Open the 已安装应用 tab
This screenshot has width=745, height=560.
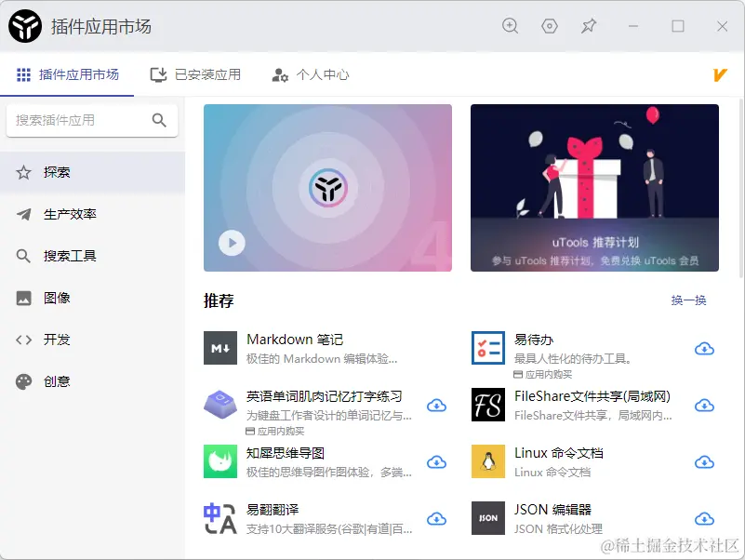[x=195, y=74]
